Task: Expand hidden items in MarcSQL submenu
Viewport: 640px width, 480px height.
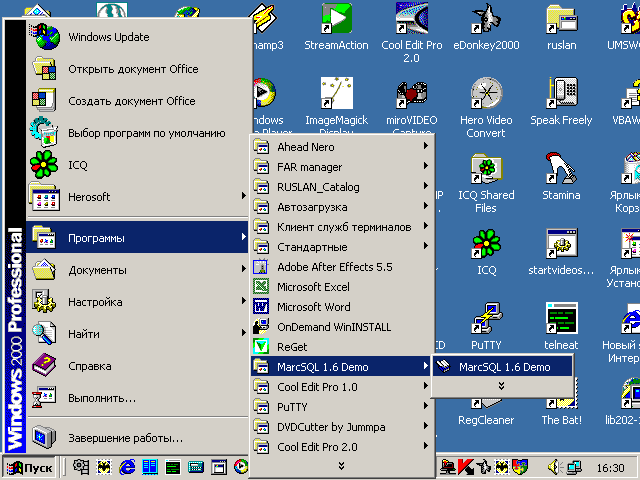Action: (502, 386)
